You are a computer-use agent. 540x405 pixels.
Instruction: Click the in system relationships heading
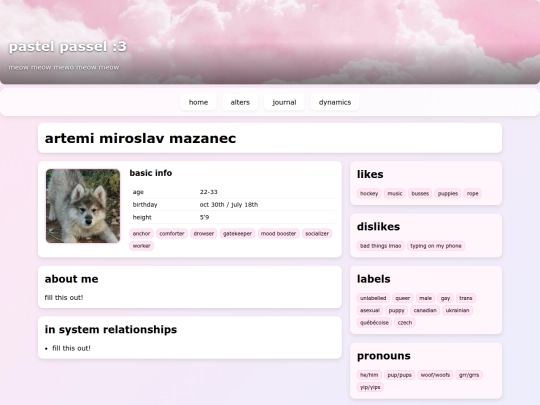111,330
